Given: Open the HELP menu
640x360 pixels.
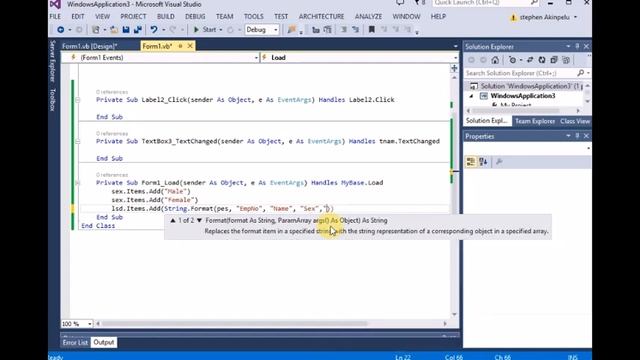Looking at the screenshot, I should coord(438,16).
